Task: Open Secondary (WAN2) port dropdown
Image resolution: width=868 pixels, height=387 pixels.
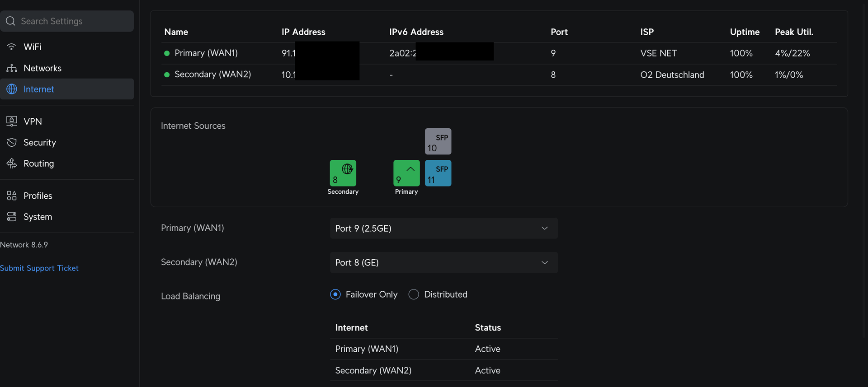Action: point(444,263)
